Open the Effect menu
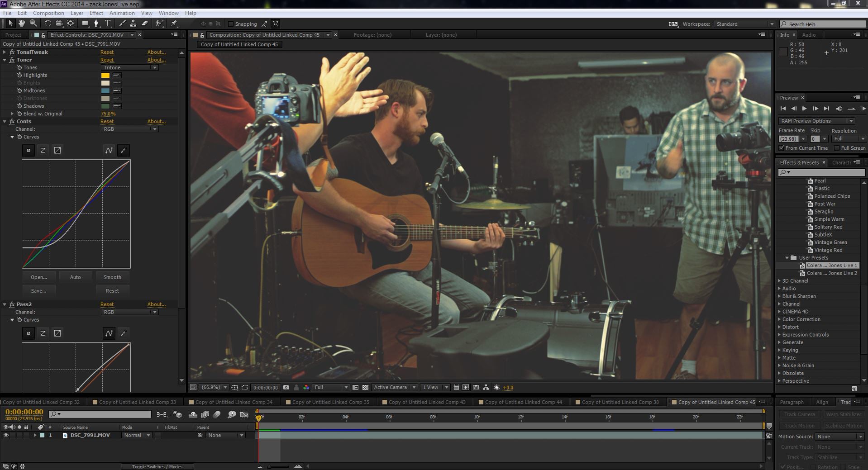Image resolution: width=868 pixels, height=470 pixels. point(96,13)
